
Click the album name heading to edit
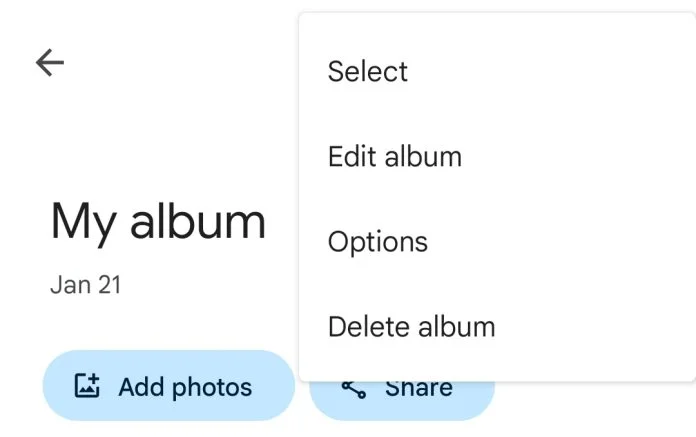158,222
